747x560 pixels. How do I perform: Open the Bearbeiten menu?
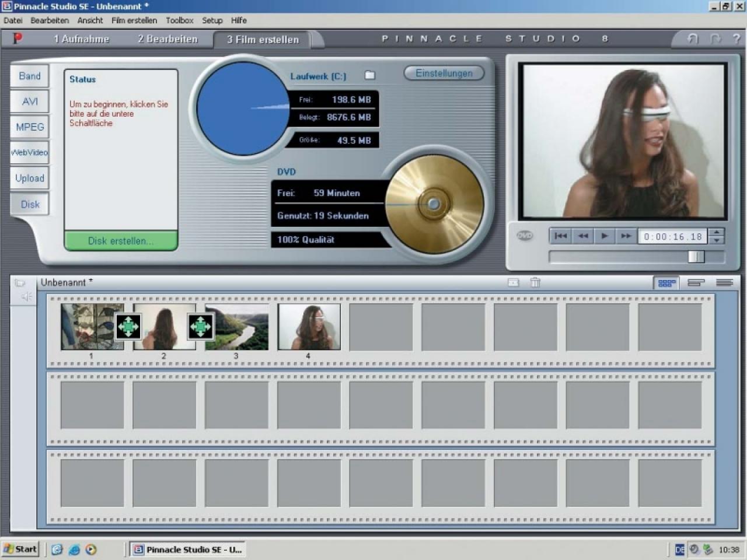pyautogui.click(x=50, y=20)
